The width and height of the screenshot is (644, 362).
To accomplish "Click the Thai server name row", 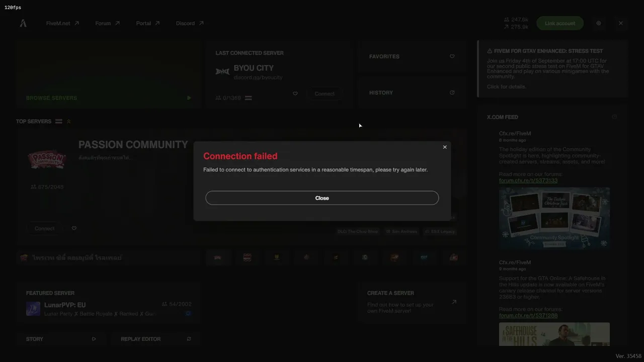I will coord(109,257).
